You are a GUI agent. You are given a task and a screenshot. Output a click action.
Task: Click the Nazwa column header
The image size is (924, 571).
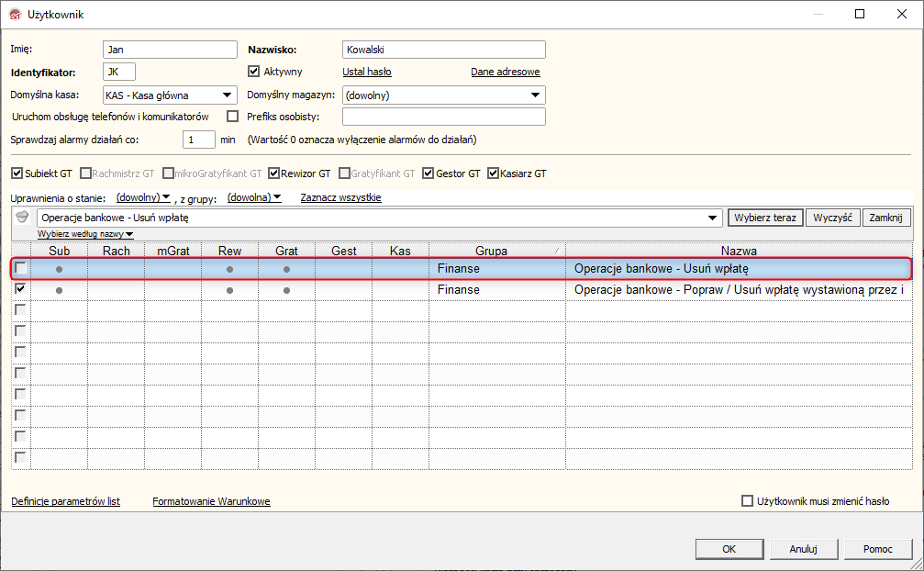[x=739, y=251]
